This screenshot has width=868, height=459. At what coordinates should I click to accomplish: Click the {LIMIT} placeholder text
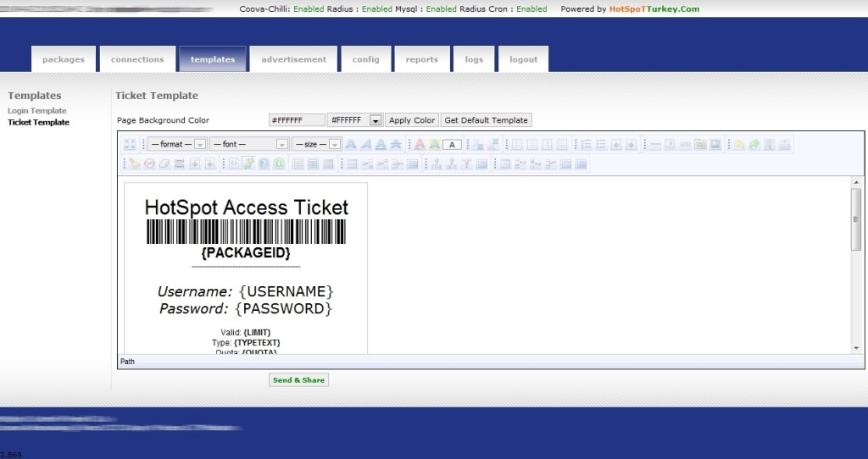[257, 332]
